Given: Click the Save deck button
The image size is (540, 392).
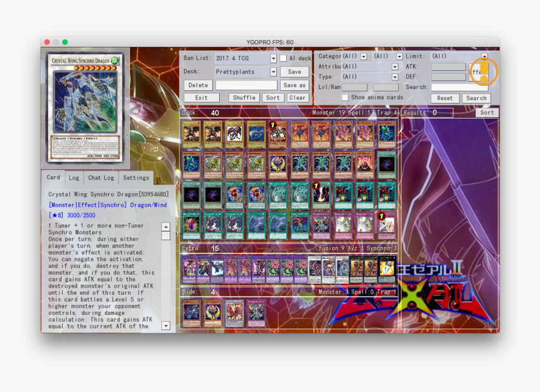Looking at the screenshot, I should coord(294,72).
